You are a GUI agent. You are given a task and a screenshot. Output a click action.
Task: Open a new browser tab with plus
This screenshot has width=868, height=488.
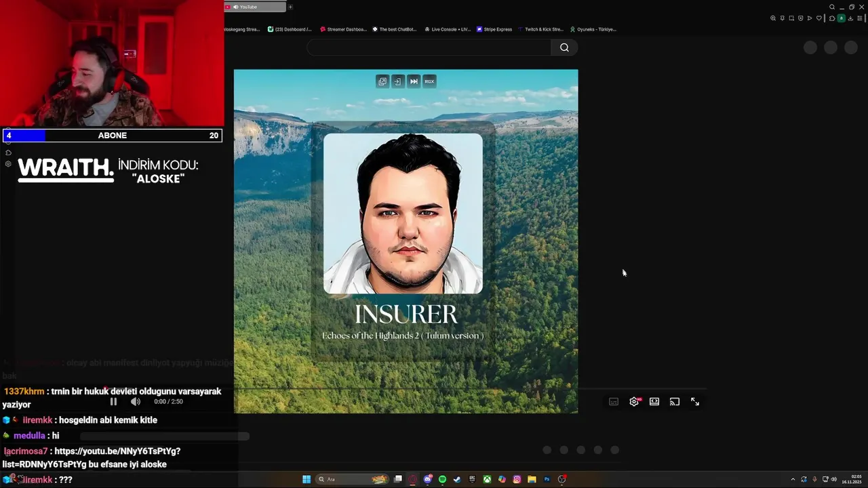(290, 7)
